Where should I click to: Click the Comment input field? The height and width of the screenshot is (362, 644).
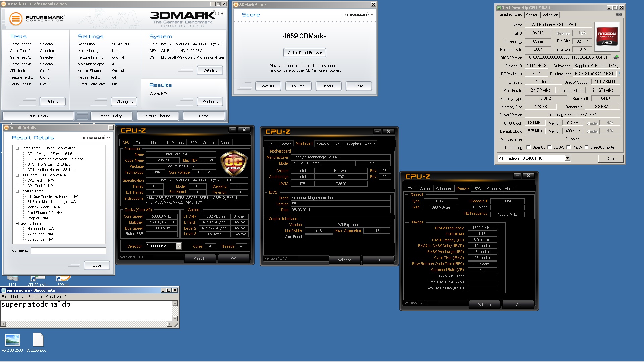(x=68, y=250)
